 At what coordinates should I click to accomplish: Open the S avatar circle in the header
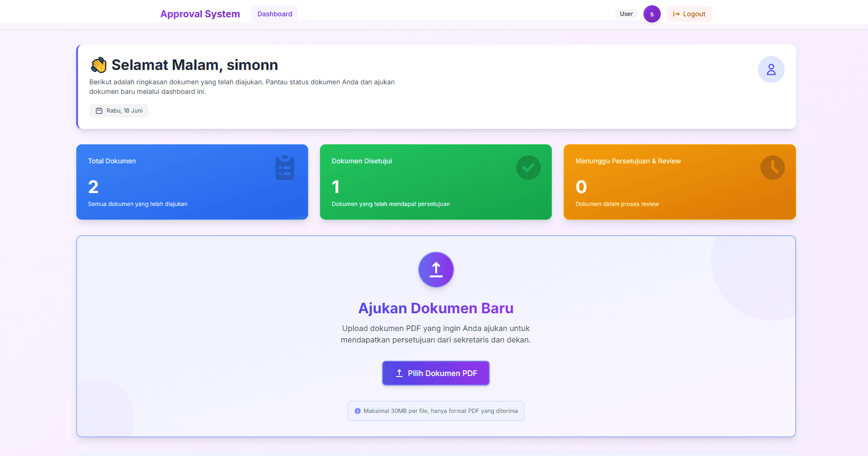point(652,14)
